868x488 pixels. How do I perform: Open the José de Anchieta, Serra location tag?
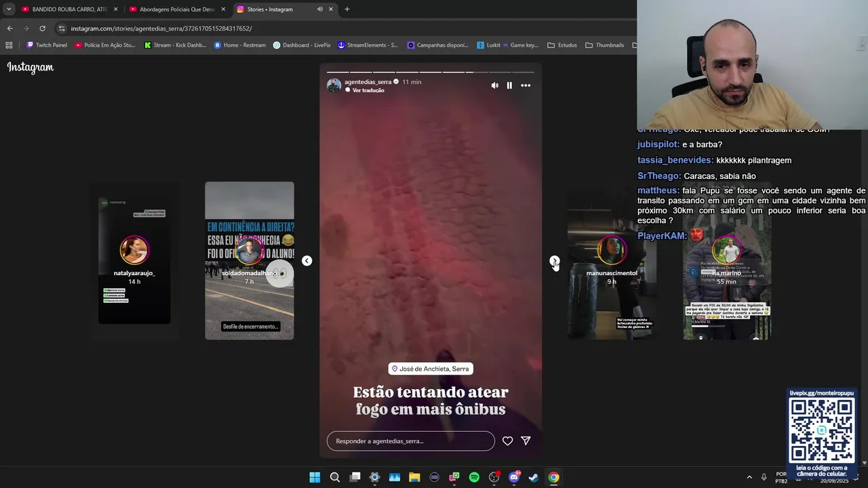point(431,369)
